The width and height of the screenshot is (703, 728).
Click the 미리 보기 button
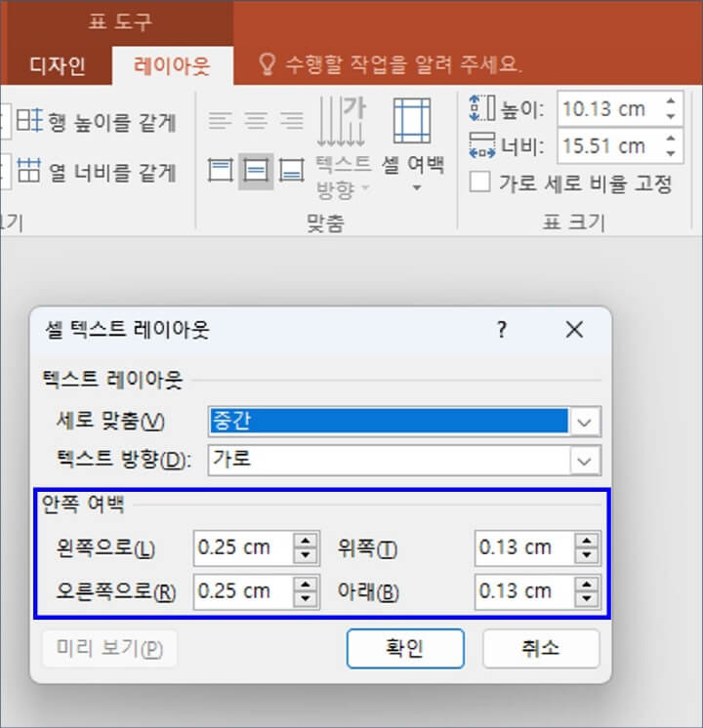click(x=109, y=648)
